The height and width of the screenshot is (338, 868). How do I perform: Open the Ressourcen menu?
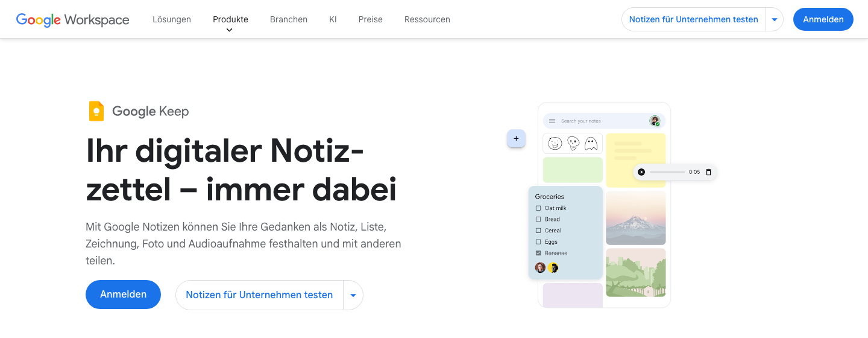[427, 19]
